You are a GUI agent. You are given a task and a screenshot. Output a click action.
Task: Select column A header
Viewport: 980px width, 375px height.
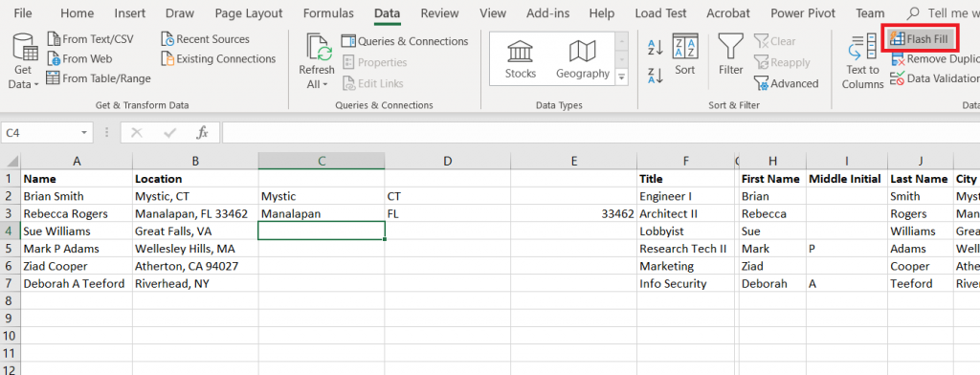pyautogui.click(x=77, y=162)
